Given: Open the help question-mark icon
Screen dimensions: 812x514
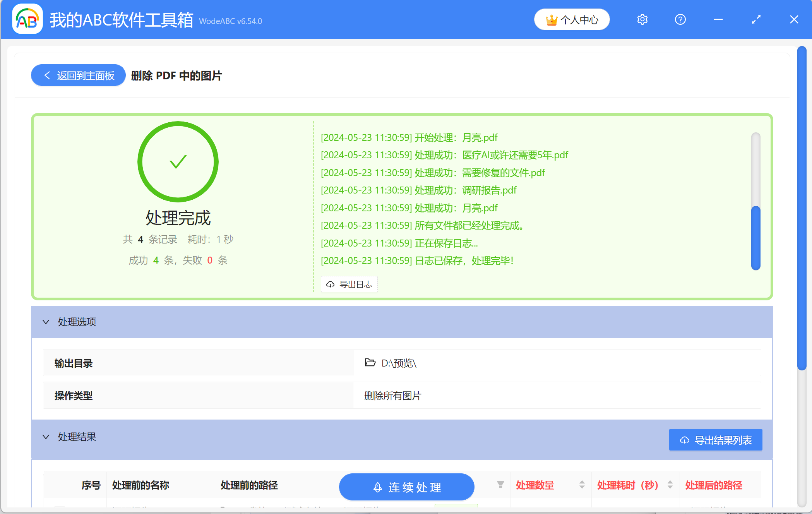Looking at the screenshot, I should click(x=680, y=19).
